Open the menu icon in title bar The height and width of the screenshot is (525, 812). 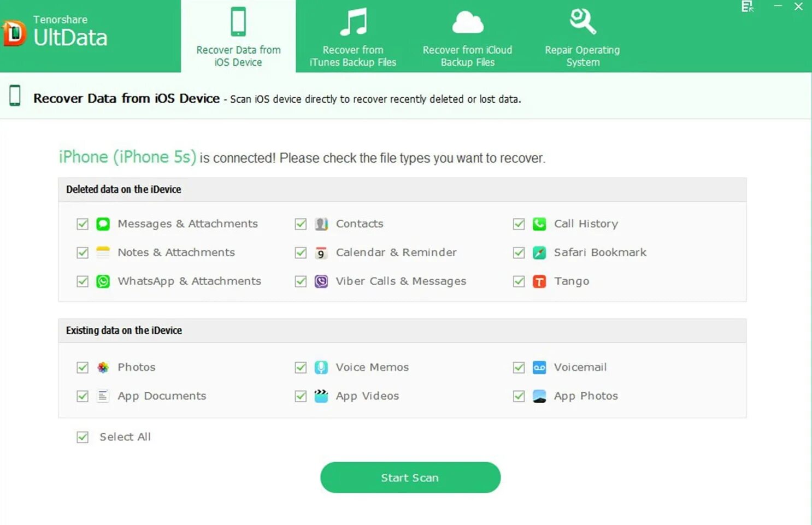(747, 7)
